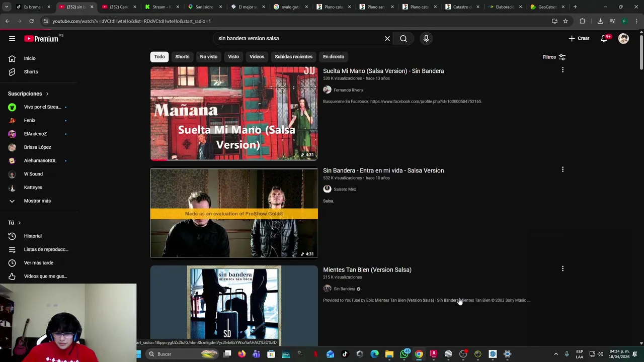
Task: Clear the search box with the X
Action: [387, 38]
